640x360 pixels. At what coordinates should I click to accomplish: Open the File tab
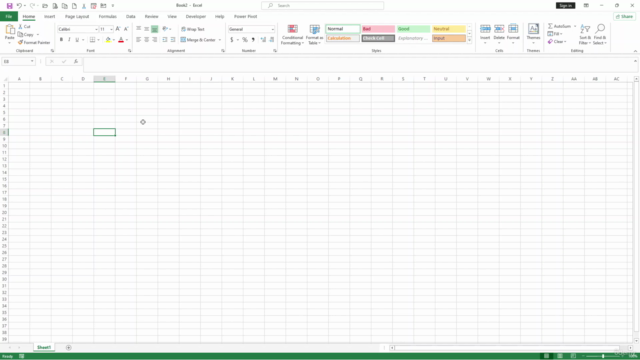click(9, 17)
